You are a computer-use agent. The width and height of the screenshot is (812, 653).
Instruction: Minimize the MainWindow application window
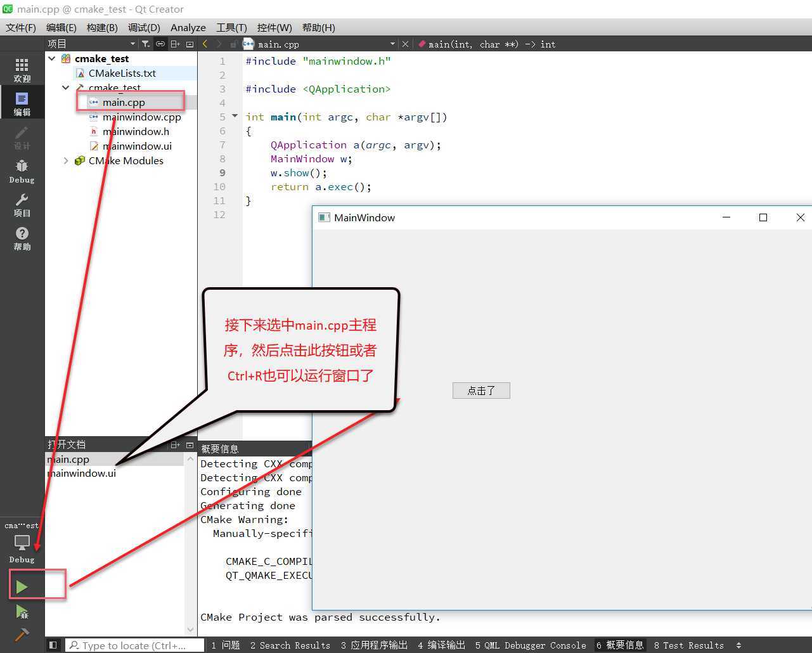[x=726, y=217]
